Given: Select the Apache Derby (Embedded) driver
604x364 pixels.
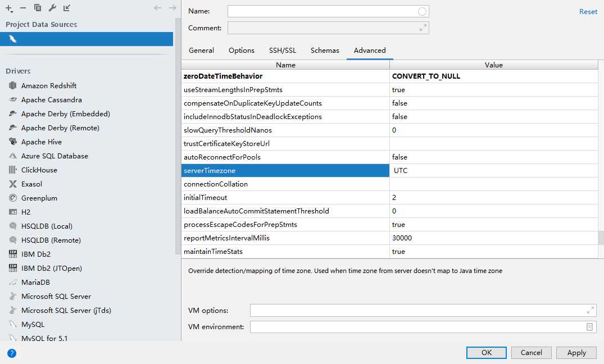Looking at the screenshot, I should coord(66,113).
